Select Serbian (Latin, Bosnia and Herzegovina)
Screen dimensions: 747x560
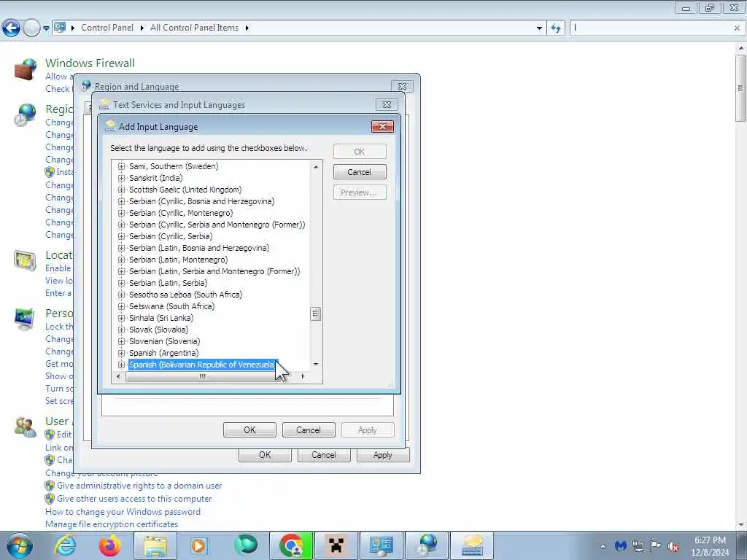pos(199,248)
